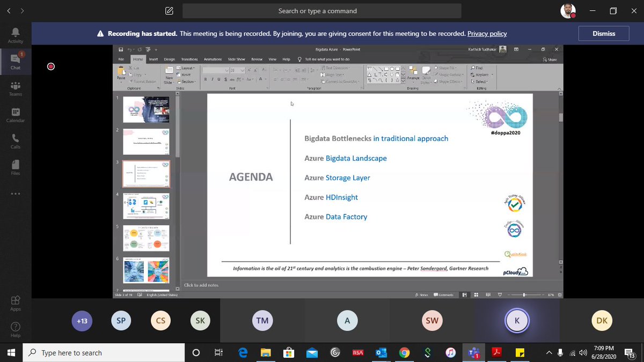
Task: Select slide 4 thumbnail
Action: click(146, 206)
